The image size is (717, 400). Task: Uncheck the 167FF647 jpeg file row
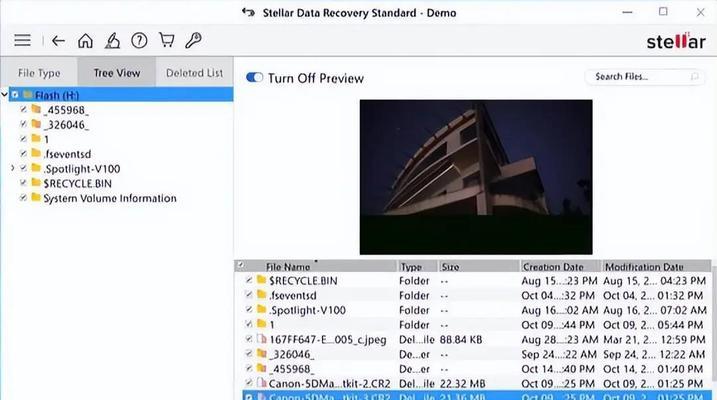249,339
